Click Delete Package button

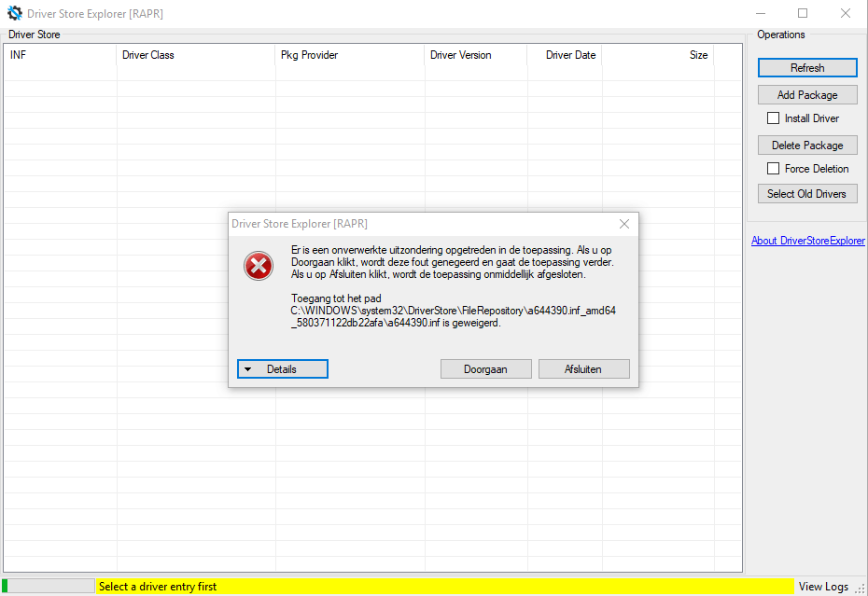807,145
